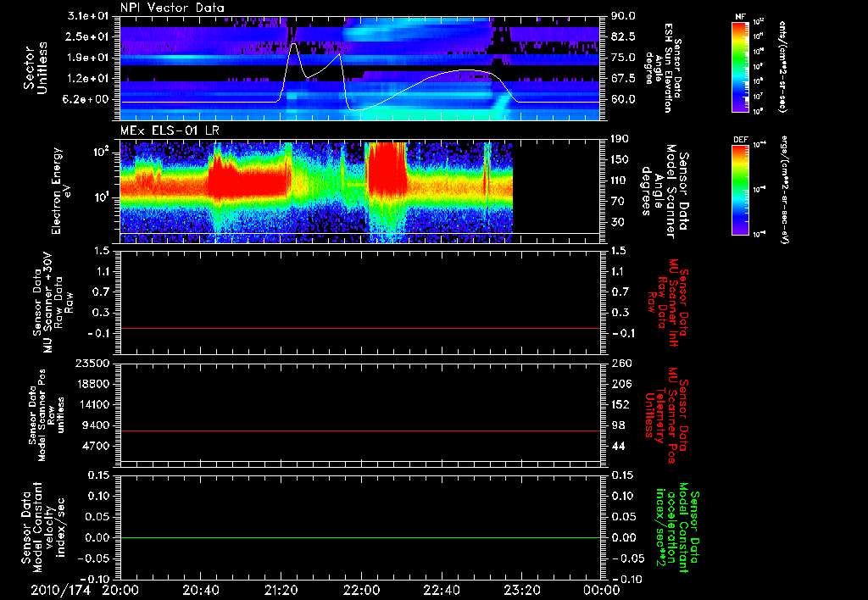Click the 30 scanner angle tick label
The image size is (868, 600).
click(617, 222)
